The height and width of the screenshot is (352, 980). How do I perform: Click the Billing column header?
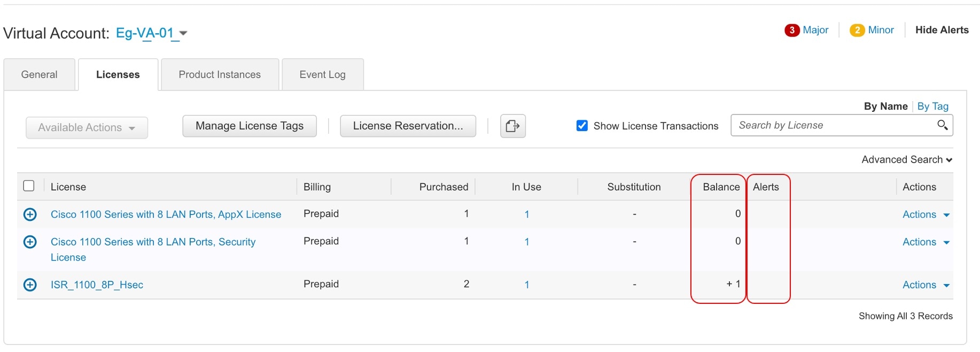click(317, 187)
